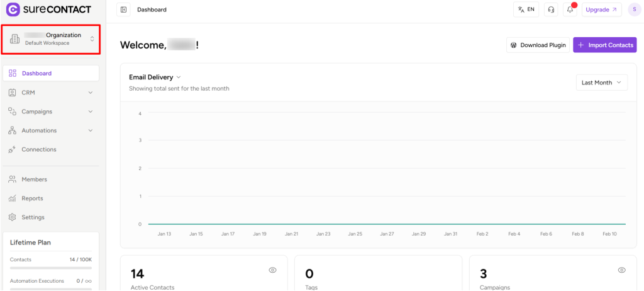Open notifications bell icon
The image size is (644, 291).
click(x=569, y=9)
